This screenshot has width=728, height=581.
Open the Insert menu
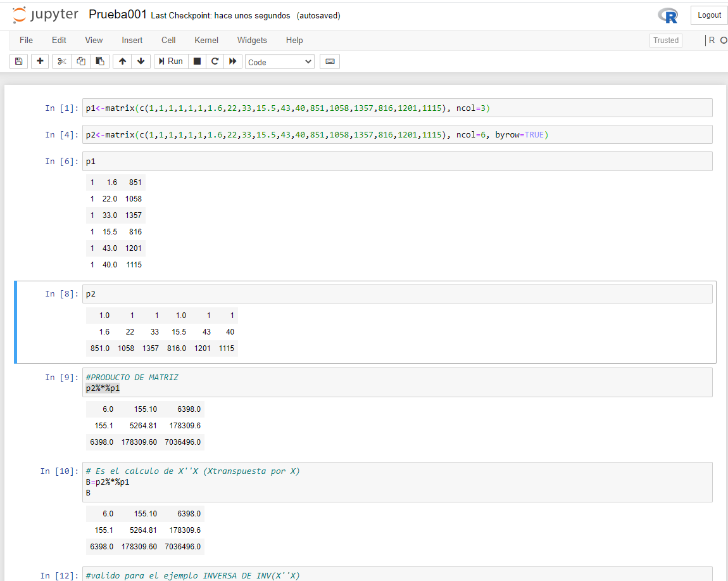132,40
